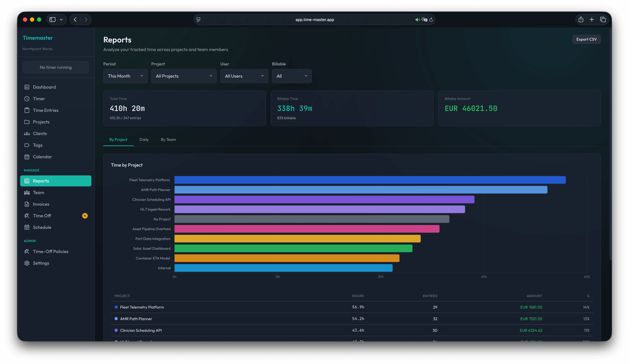Click the Clinician Scheduling API purple bar

pos(324,200)
